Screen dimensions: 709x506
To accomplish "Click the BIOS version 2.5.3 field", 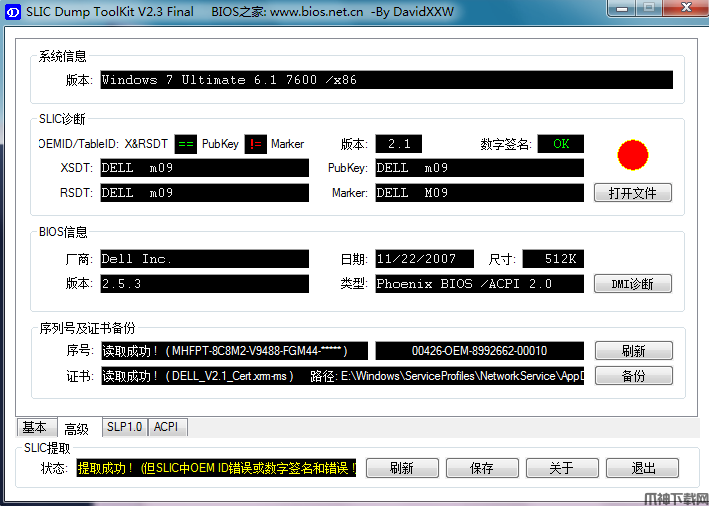I will [204, 284].
